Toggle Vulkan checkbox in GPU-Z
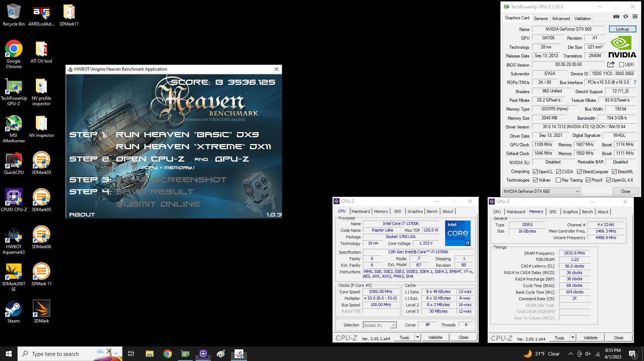 pyautogui.click(x=535, y=180)
